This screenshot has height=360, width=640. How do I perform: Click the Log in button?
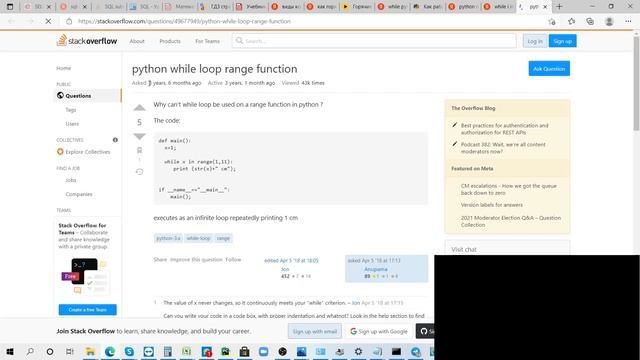pos(535,41)
